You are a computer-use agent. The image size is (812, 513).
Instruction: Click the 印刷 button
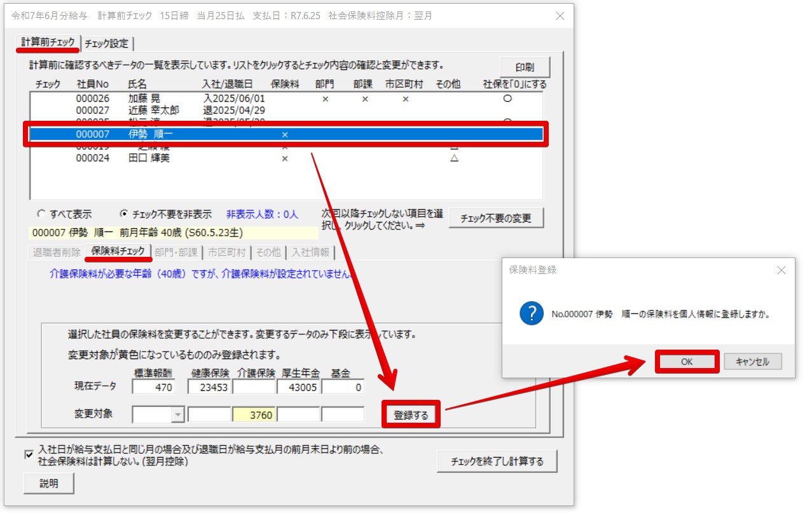(524, 67)
